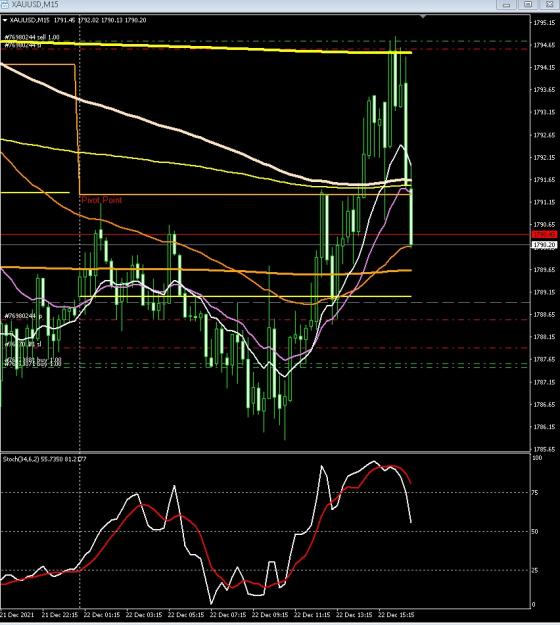Image resolution: width=560 pixels, height=625 pixels.
Task: Click the XAUUSD,M15 window title text
Action: point(35,4)
